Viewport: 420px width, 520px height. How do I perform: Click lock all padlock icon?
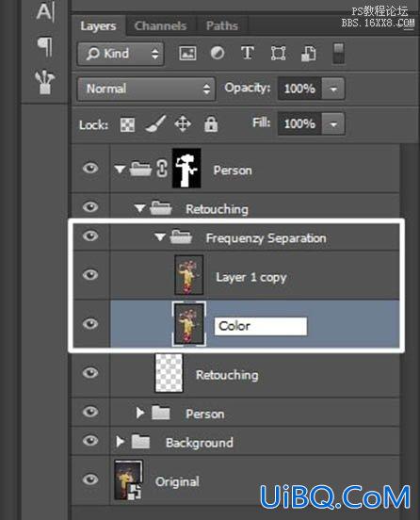tap(211, 124)
